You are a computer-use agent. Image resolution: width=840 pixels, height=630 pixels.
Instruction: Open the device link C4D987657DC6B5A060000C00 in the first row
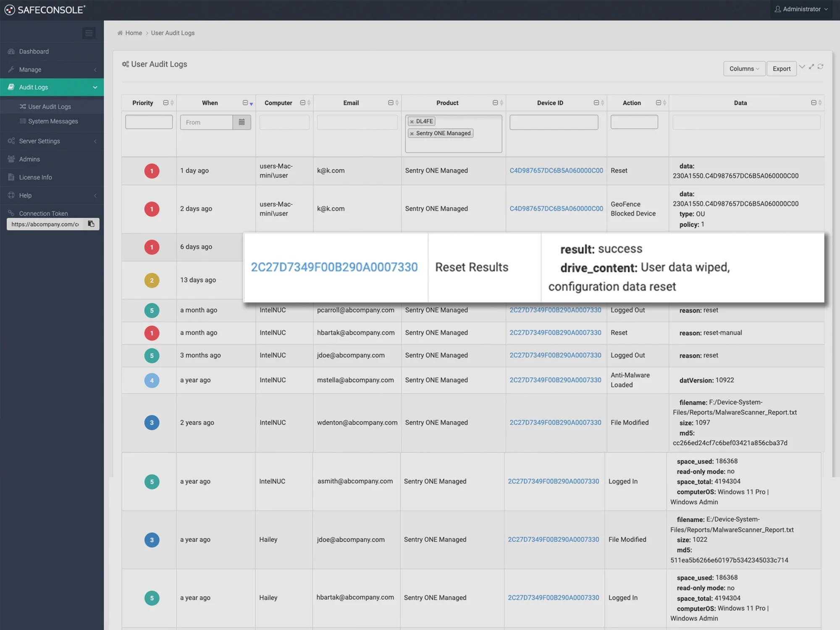556,171
